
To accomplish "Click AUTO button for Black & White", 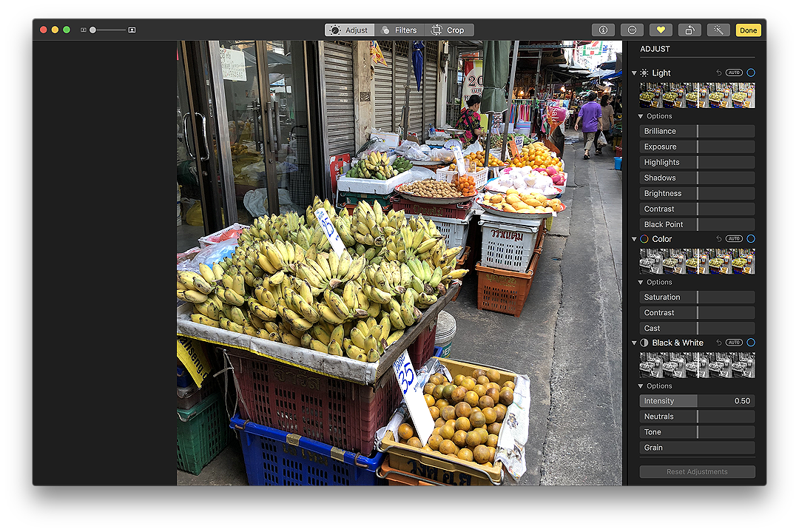I will click(x=734, y=343).
